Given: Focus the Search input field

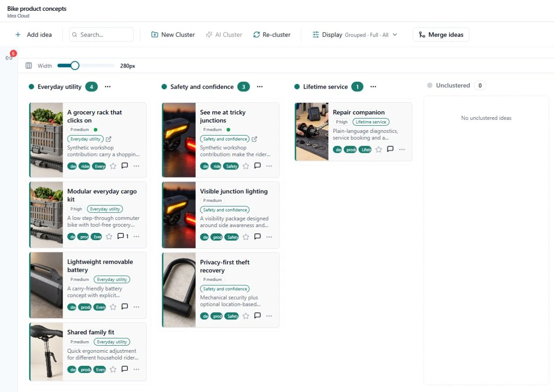Looking at the screenshot, I should [101, 35].
